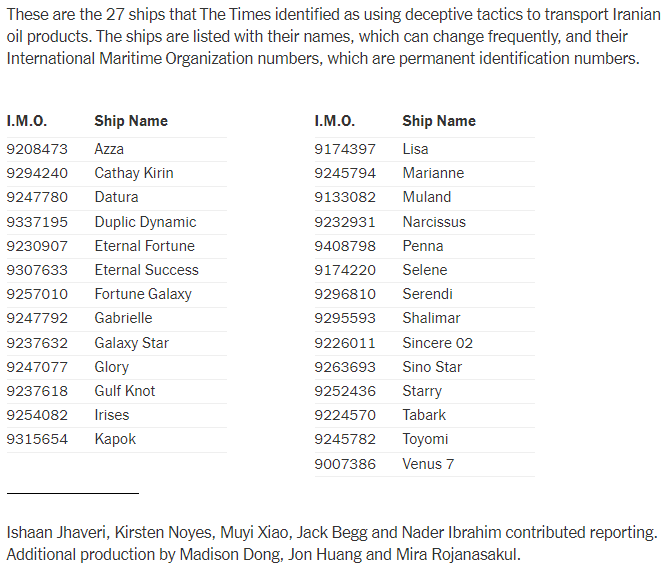Select the ship name Lisa
Viewport: 667px width, 582px height.
pos(415,149)
